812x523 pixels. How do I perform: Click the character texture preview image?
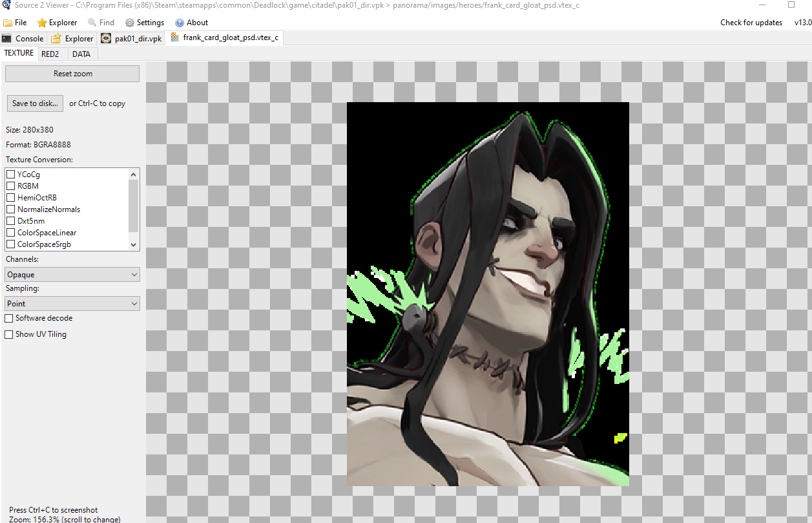488,294
